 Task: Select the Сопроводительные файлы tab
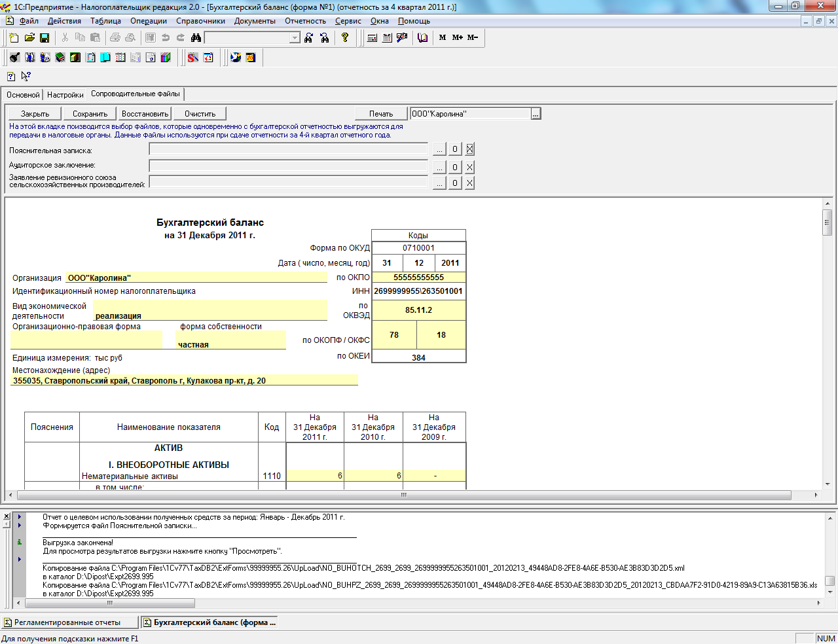[136, 94]
